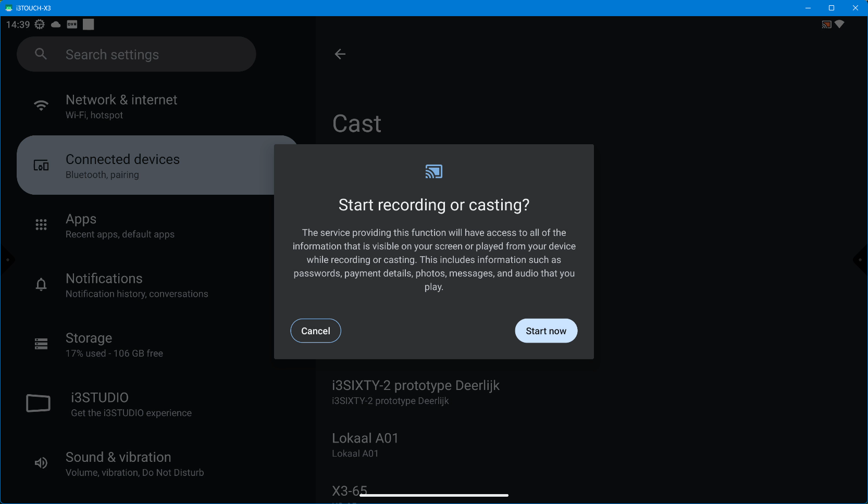Cancel the recording or casting dialog

[315, 331]
